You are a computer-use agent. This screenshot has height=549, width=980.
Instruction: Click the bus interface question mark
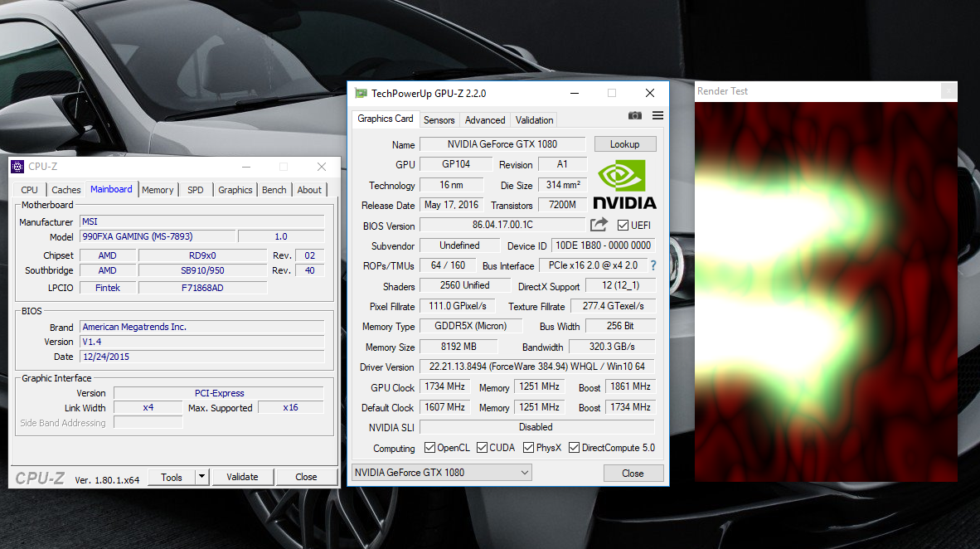point(653,265)
